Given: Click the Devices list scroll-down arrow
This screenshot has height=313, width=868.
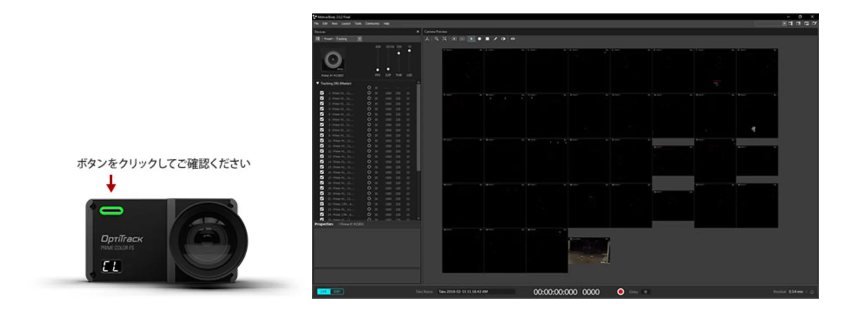Looking at the screenshot, I should tap(418, 218).
